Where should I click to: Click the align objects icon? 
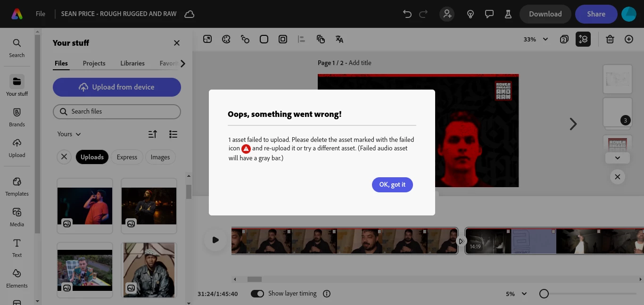pos(302,39)
